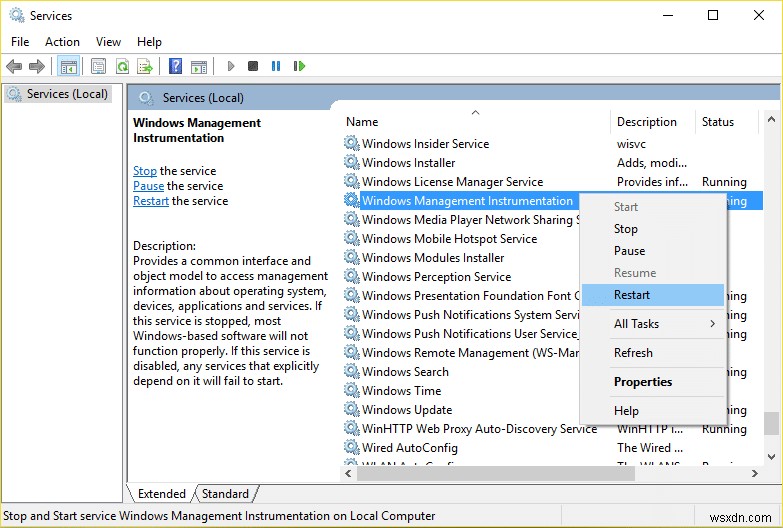Open the View menu
783x528 pixels.
pos(108,42)
